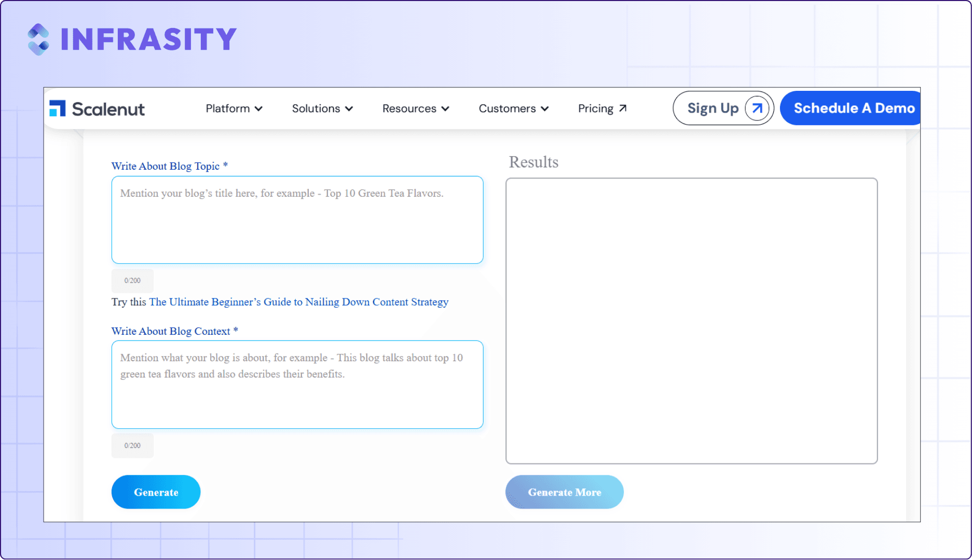Click the Blog Context 0/200 counter
The image size is (972, 560).
pyautogui.click(x=132, y=446)
